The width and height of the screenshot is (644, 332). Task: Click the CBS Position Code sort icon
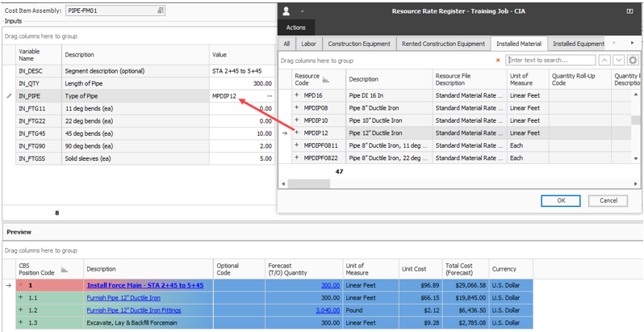point(64,270)
